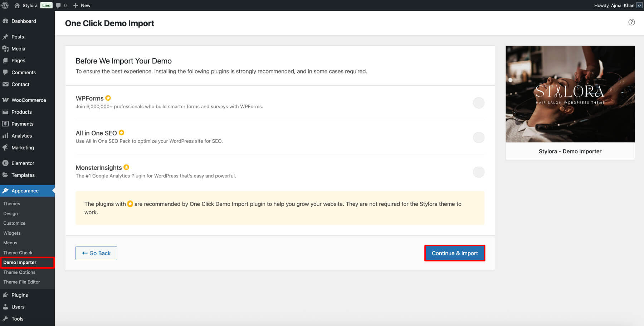Click the Go Back button

(96, 253)
